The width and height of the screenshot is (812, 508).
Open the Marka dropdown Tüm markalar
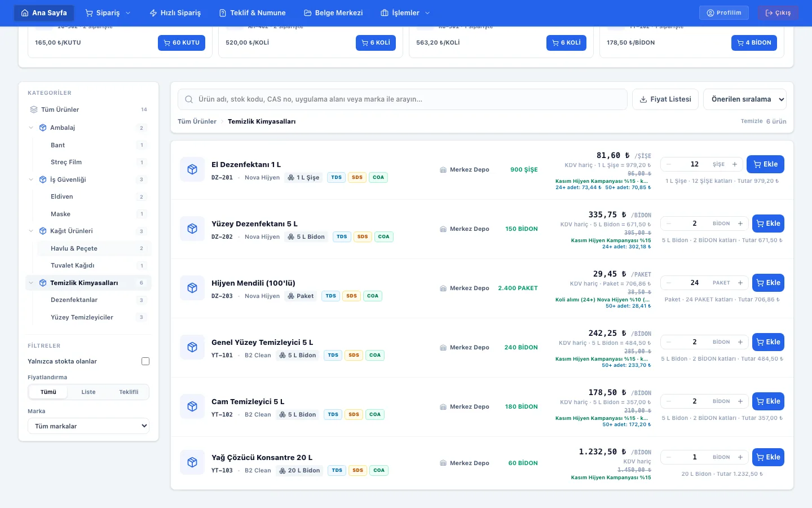pyautogui.click(x=89, y=426)
